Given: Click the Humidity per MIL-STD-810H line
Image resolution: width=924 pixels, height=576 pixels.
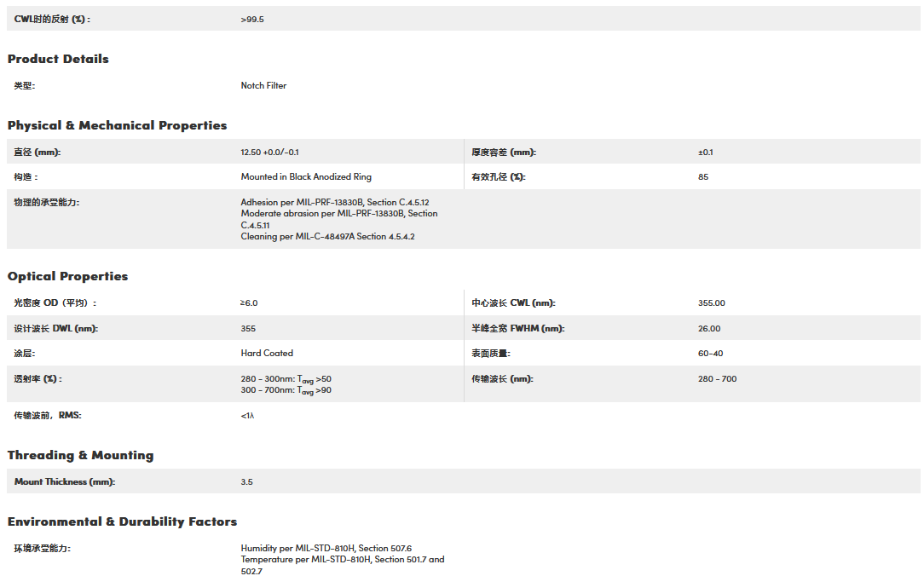Looking at the screenshot, I should [326, 549].
